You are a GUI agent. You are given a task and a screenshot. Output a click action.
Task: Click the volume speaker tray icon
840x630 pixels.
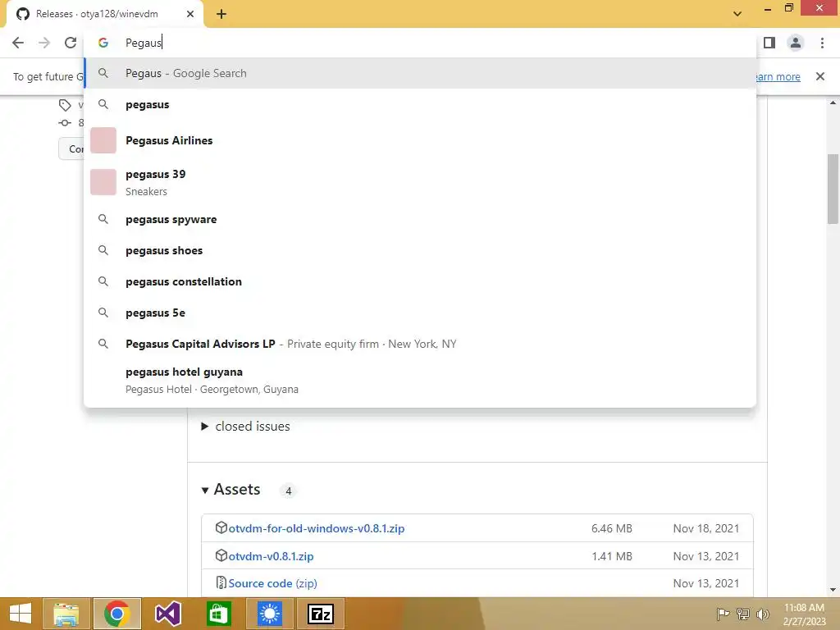(x=762, y=614)
